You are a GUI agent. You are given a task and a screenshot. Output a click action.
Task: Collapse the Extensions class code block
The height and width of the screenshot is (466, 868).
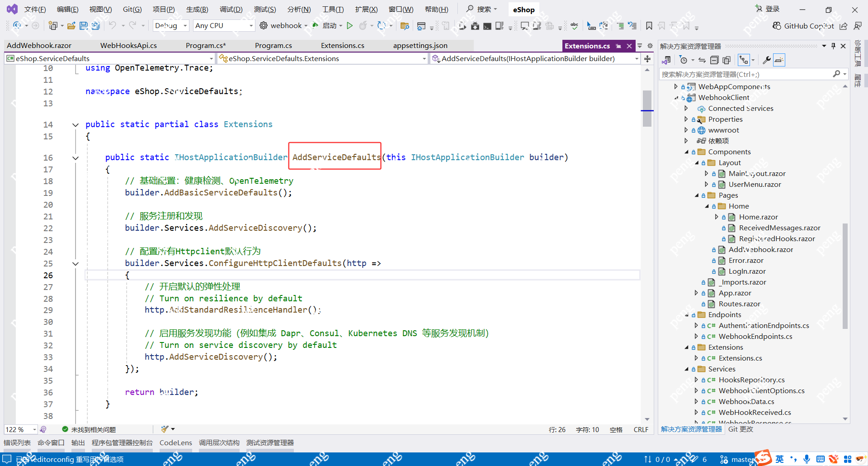point(75,124)
